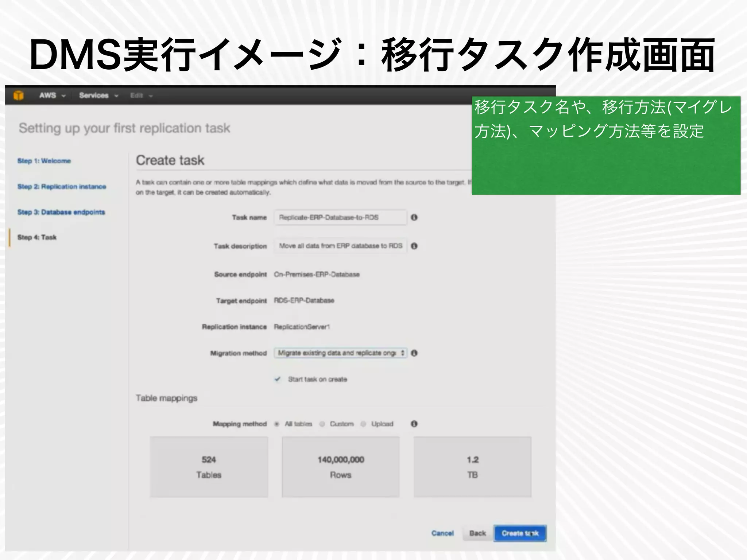Click info icon next to Migration method
Image resolution: width=747 pixels, height=560 pixels.
pos(414,353)
